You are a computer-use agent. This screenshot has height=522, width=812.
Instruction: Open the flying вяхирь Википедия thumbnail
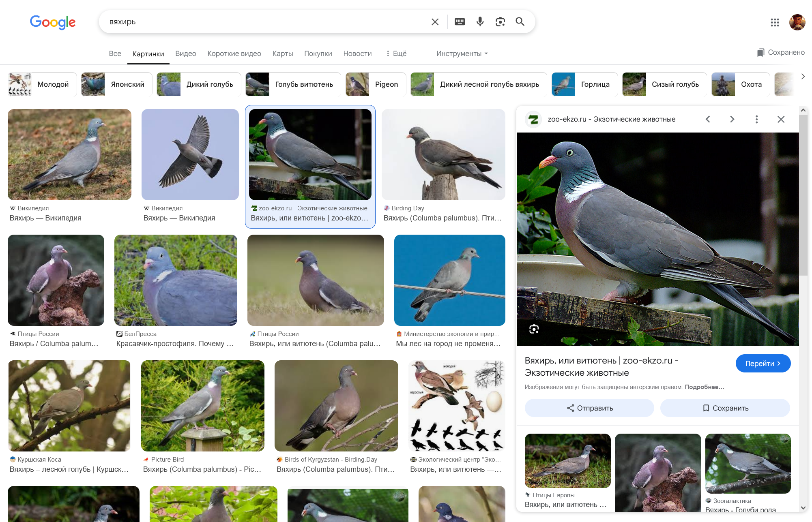[190, 155]
